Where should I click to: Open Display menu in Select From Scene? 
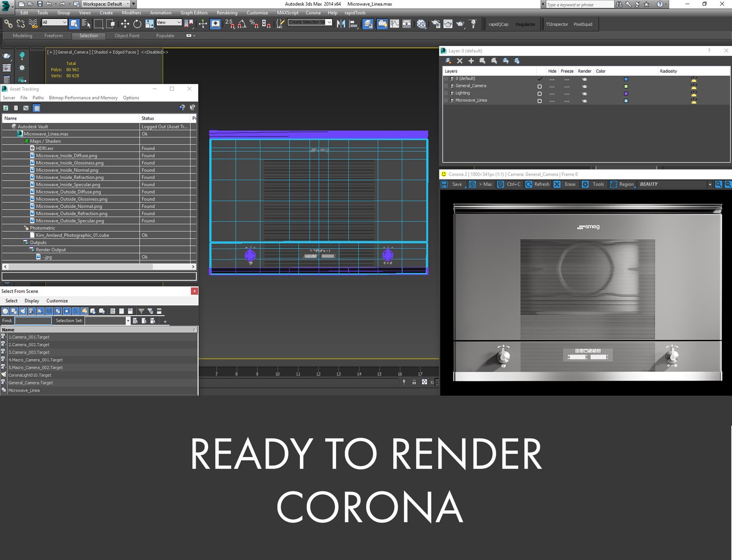(32, 301)
